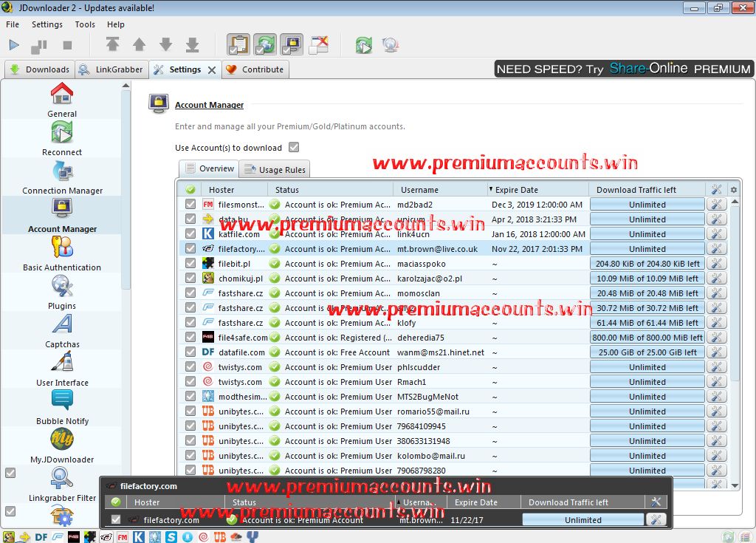Image resolution: width=756 pixels, height=543 pixels.
Task: Open Captchas settings section
Action: (62, 331)
